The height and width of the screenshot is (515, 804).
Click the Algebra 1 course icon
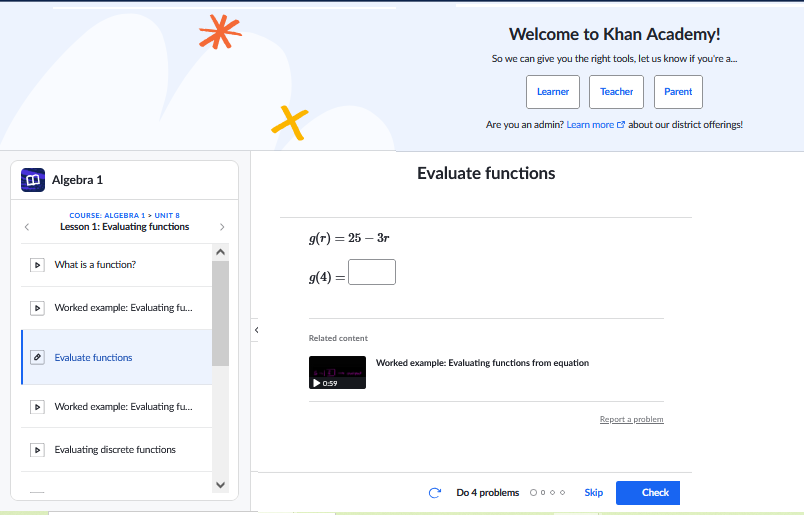pos(34,180)
